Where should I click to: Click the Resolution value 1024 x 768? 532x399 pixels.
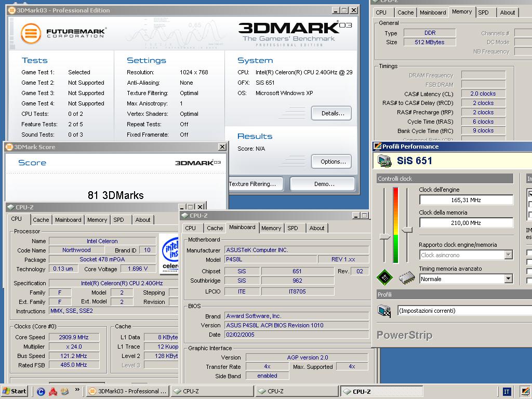pos(194,72)
